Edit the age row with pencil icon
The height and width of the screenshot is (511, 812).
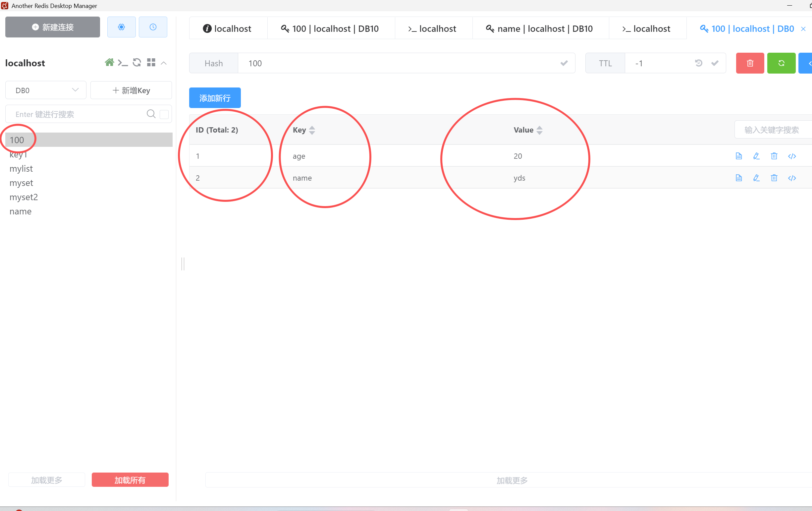756,156
